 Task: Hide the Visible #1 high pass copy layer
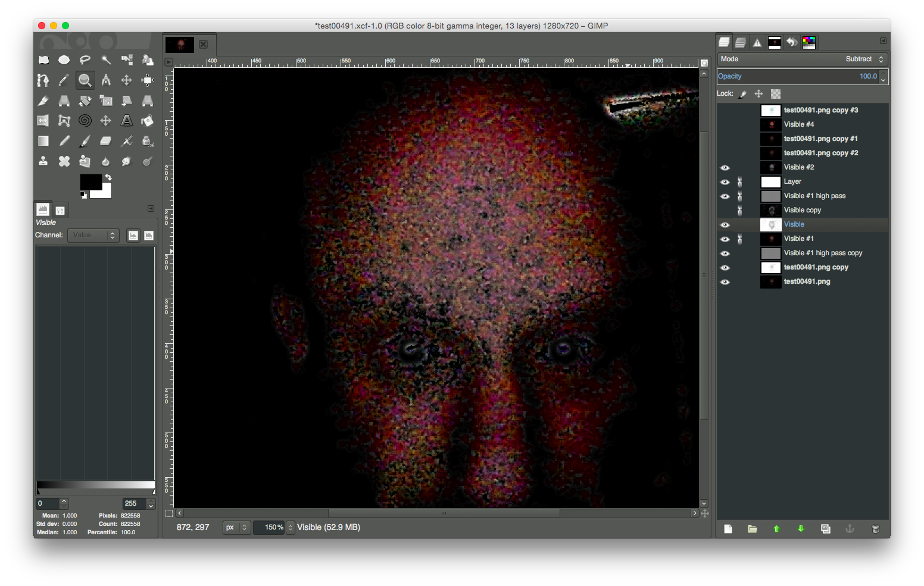[x=725, y=253]
